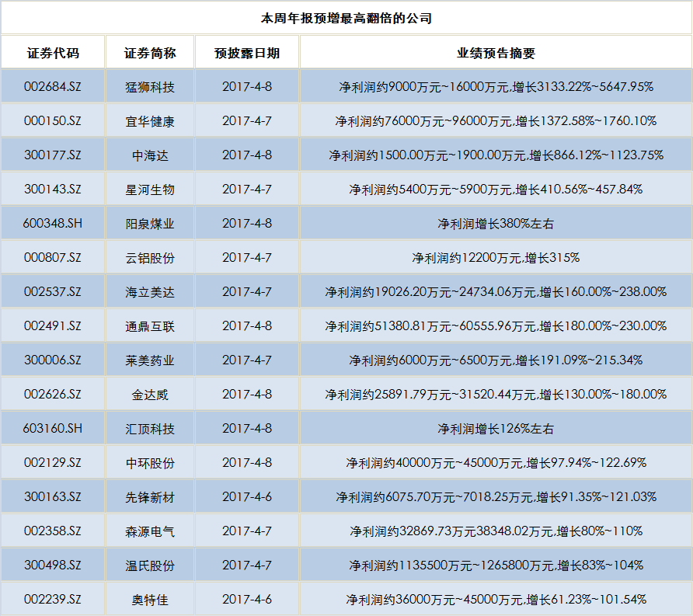The height and width of the screenshot is (616, 693).
Task: Click company name 奥特佳
Action: pos(150,600)
